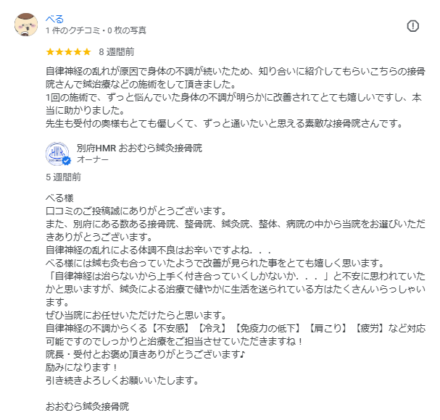Click the review's first line about 自律神経の乱れ
Image resolution: width=440 pixels, height=420 pixels.
(235, 71)
